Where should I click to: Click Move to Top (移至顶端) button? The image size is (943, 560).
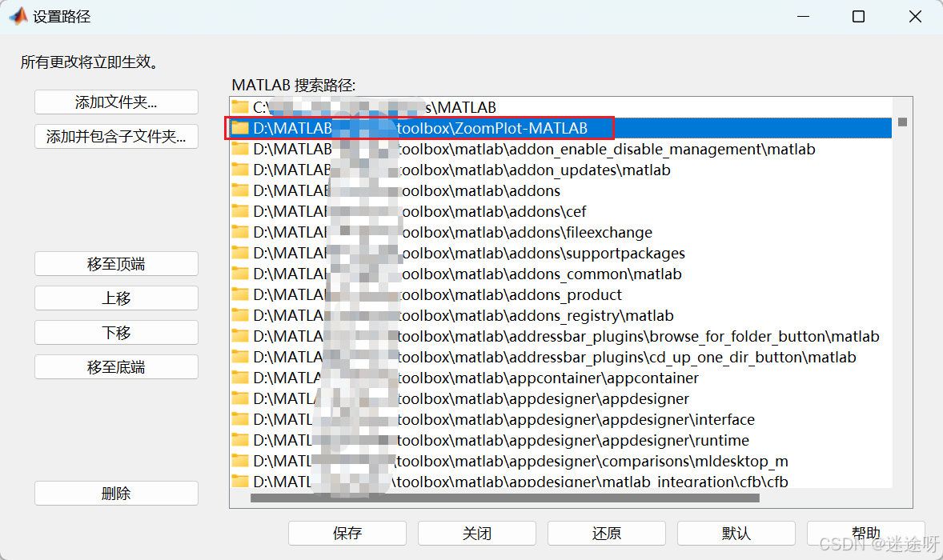pos(116,264)
